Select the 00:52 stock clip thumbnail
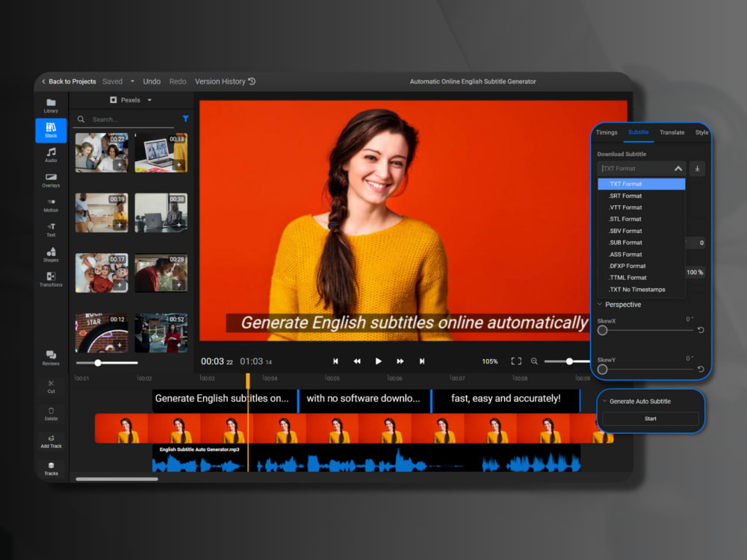Image resolution: width=747 pixels, height=560 pixels. tap(161, 332)
